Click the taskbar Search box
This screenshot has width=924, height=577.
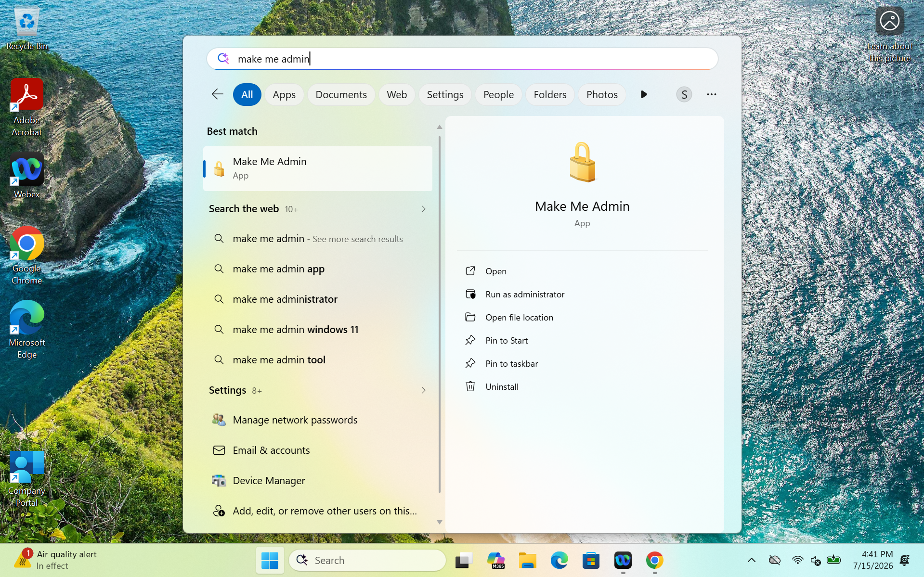coord(367,560)
